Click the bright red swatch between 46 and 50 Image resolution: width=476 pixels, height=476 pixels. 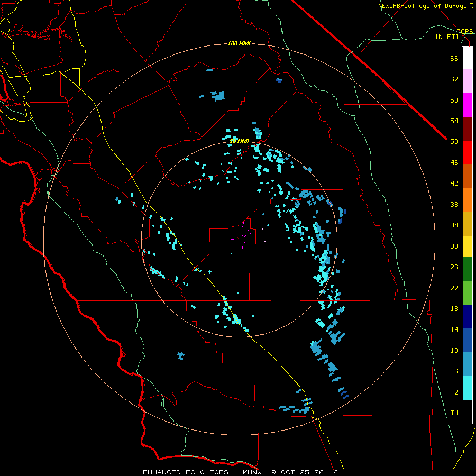click(467, 152)
